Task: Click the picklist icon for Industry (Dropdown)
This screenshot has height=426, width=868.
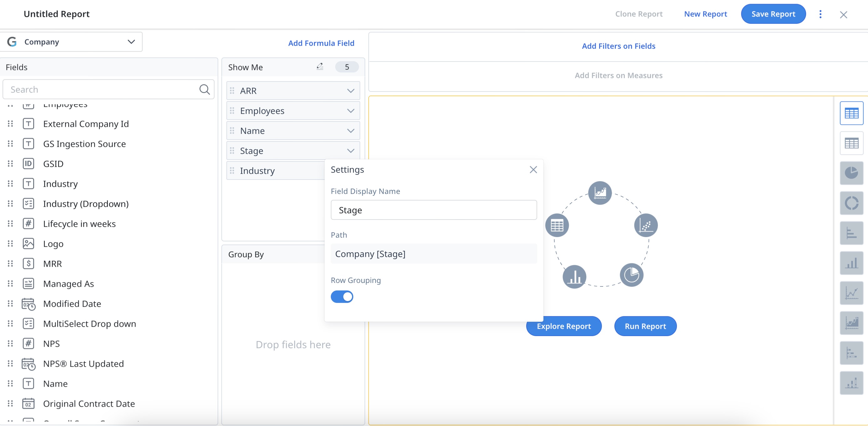Action: (28, 204)
